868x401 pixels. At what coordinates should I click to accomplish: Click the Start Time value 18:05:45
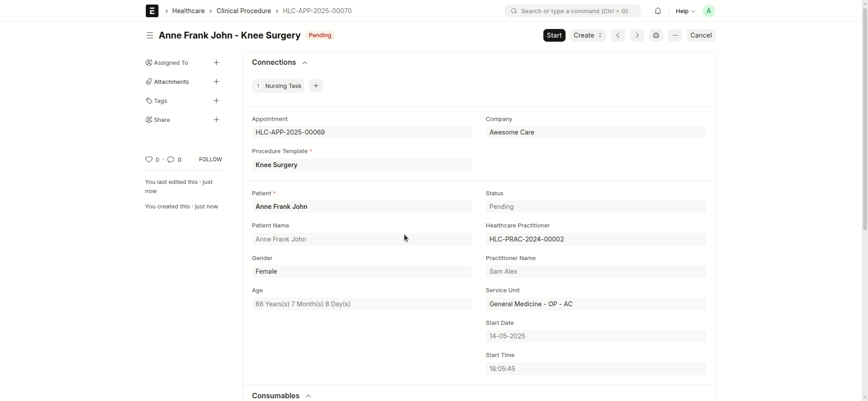coord(596,369)
